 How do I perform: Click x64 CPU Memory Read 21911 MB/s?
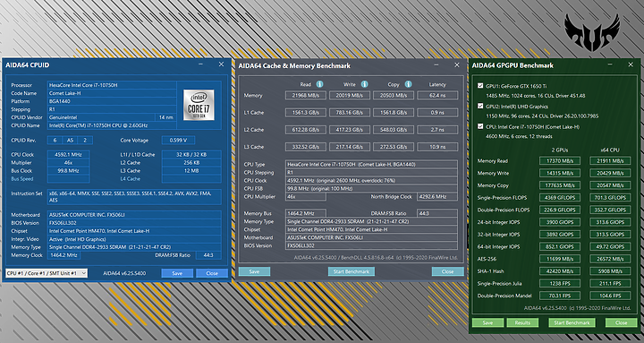click(610, 161)
